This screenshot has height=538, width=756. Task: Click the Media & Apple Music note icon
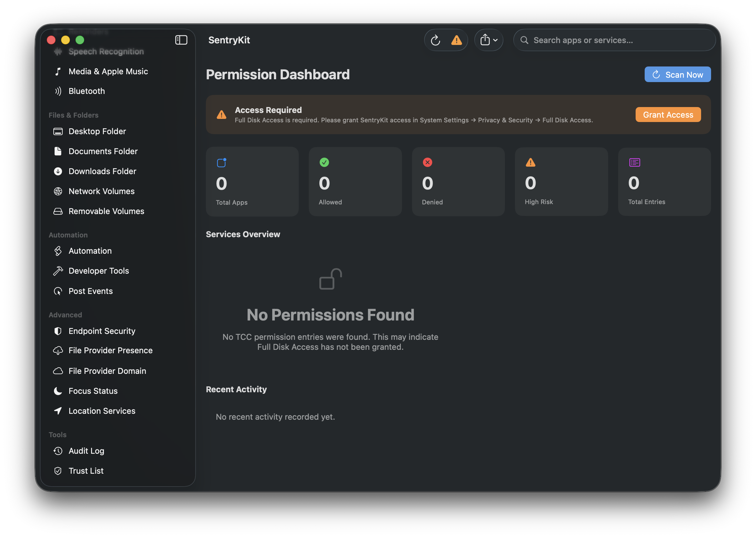[58, 71]
